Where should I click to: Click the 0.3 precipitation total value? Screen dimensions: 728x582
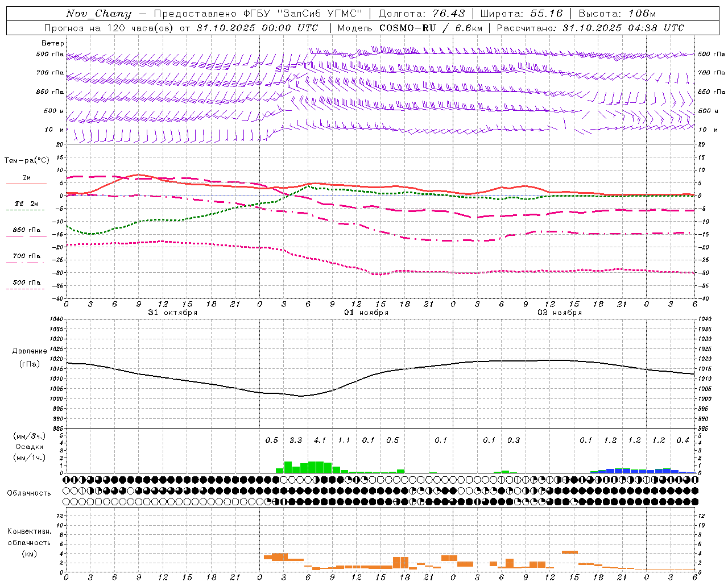tap(514, 440)
